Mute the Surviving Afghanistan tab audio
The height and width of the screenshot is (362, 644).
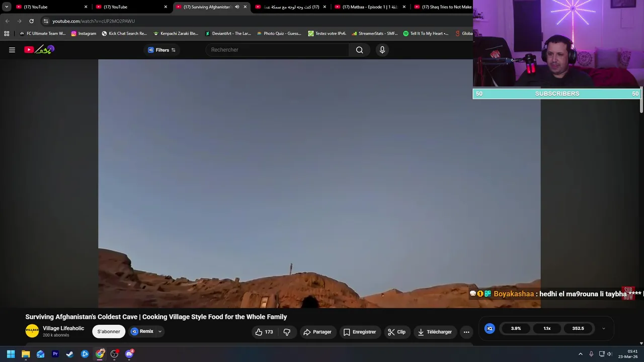(x=237, y=7)
